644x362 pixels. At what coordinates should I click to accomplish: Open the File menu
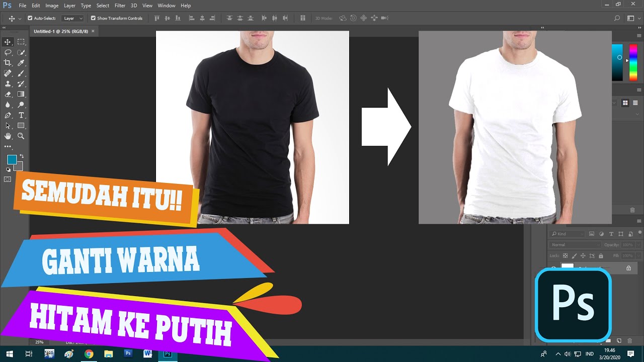[x=23, y=6]
